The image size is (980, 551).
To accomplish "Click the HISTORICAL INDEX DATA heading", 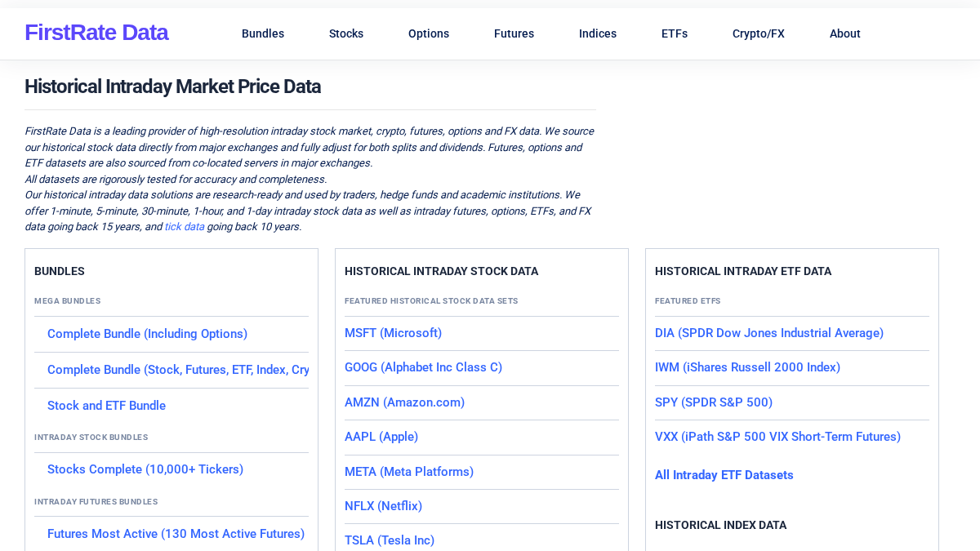I will click(x=720, y=525).
